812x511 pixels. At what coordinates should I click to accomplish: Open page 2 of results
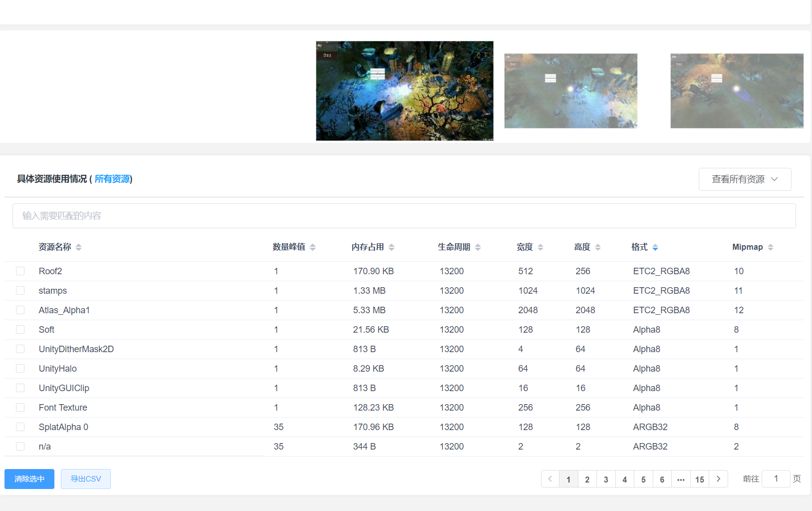tap(587, 479)
